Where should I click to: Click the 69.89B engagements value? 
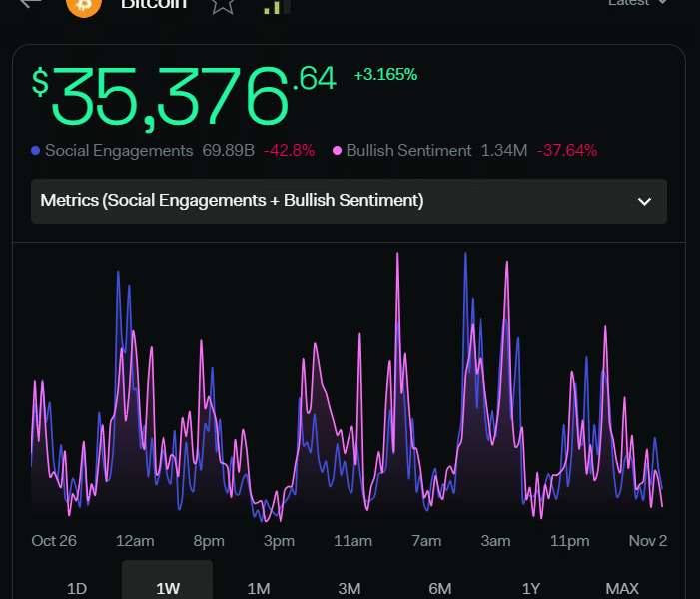point(228,151)
